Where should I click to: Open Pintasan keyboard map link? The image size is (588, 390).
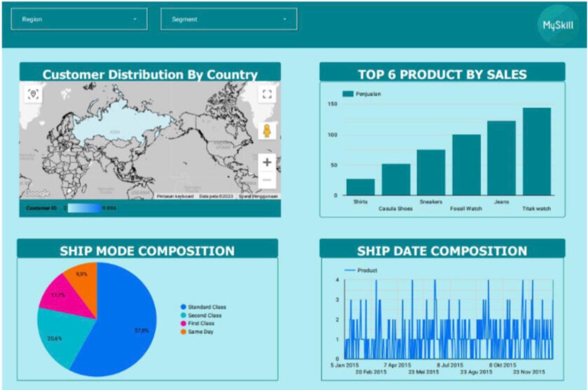(175, 196)
